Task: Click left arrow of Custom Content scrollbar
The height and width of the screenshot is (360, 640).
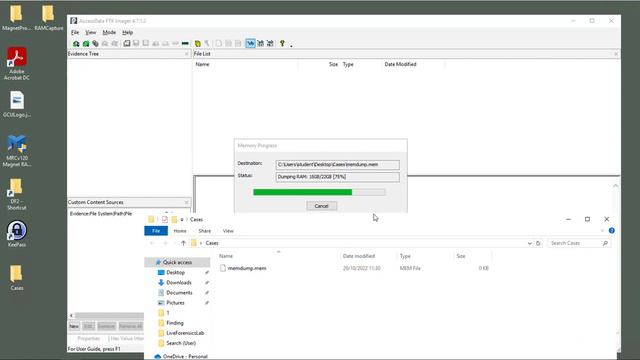Action: pos(71,316)
